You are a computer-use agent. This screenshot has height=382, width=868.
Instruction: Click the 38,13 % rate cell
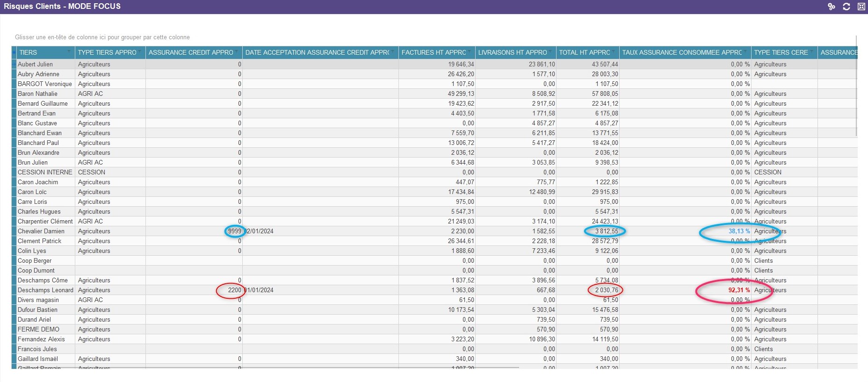click(x=738, y=231)
